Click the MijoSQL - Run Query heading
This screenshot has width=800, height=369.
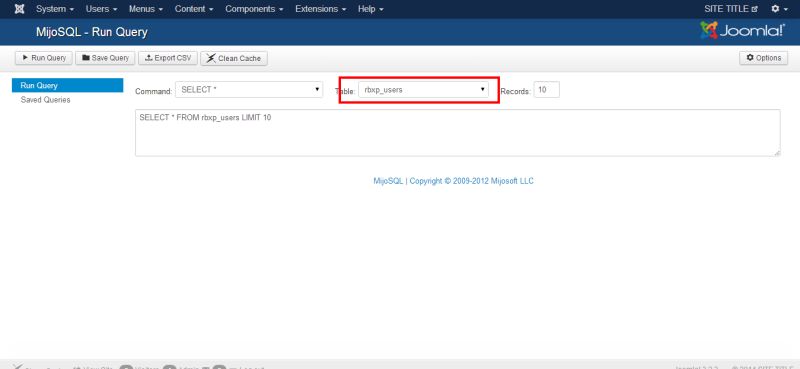click(92, 32)
